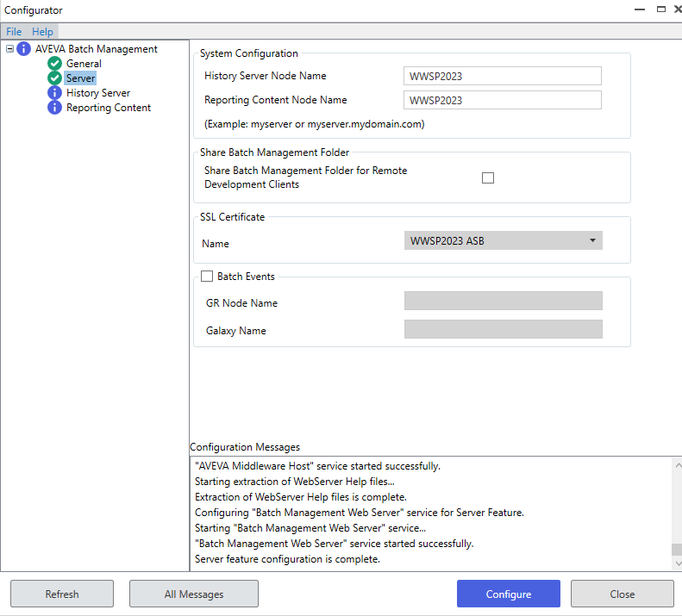
Task: Click the messages scrollbar up arrow
Action: click(x=678, y=465)
